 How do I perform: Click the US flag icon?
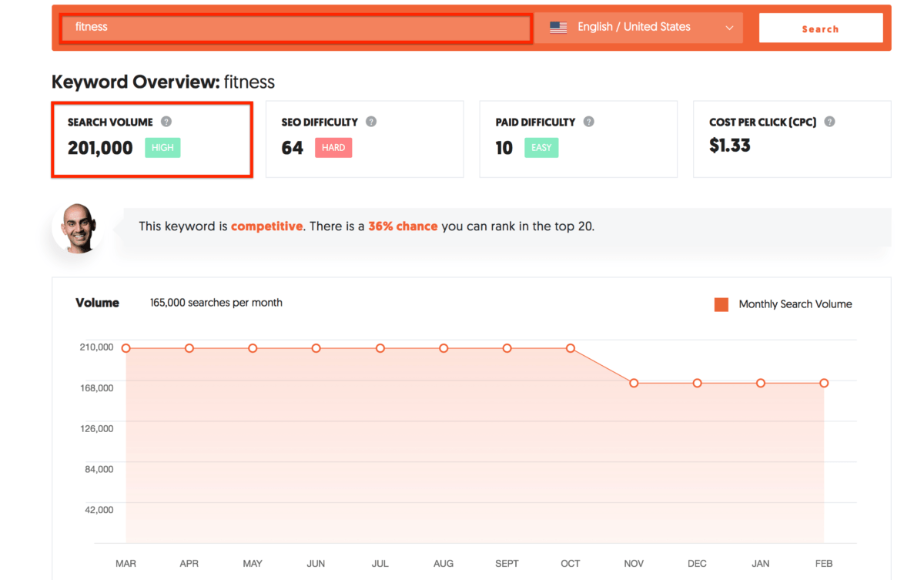[558, 28]
